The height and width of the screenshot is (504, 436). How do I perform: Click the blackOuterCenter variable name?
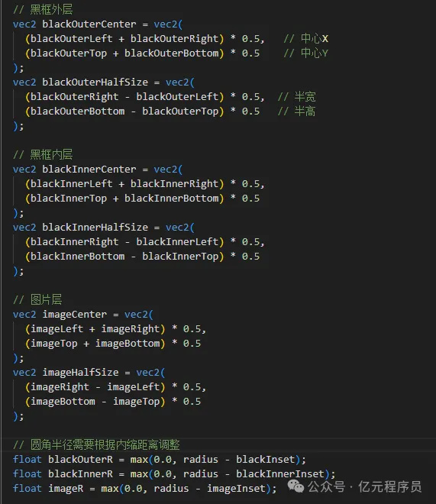point(89,24)
